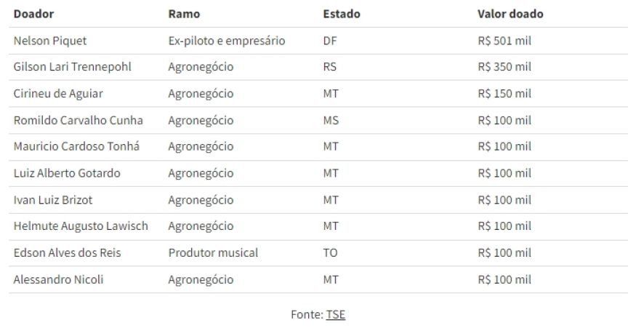Select the R$ 350 mil value
The height and width of the screenshot is (331, 644).
(504, 67)
